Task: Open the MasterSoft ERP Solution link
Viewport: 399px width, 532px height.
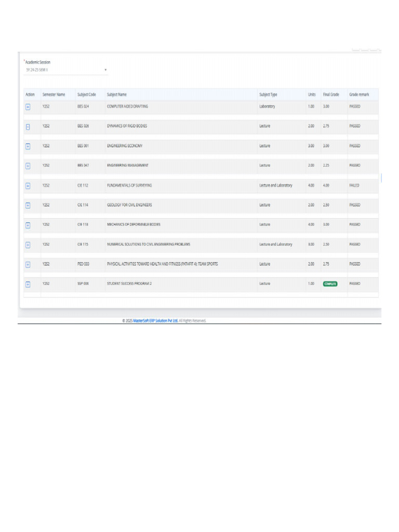Action: pyautogui.click(x=155, y=321)
